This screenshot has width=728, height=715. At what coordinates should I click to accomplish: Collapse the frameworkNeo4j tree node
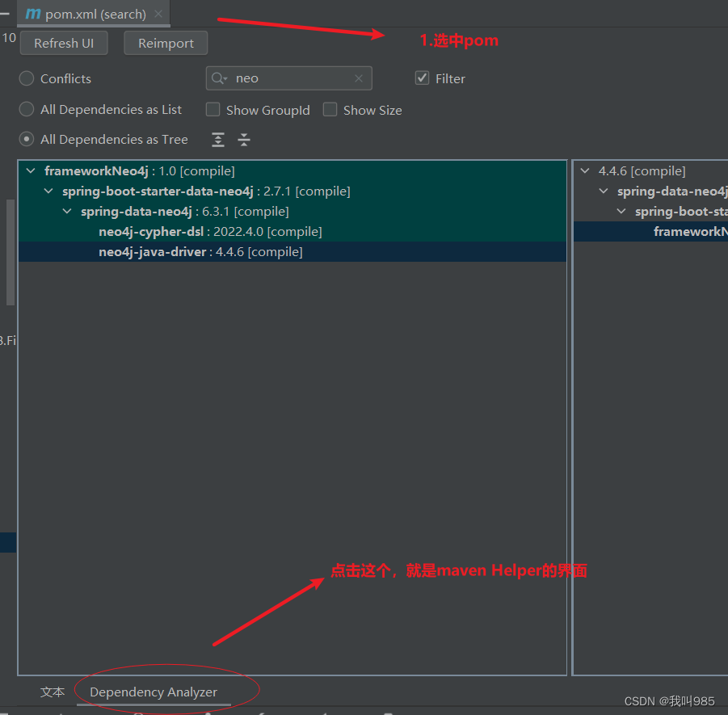click(x=30, y=170)
